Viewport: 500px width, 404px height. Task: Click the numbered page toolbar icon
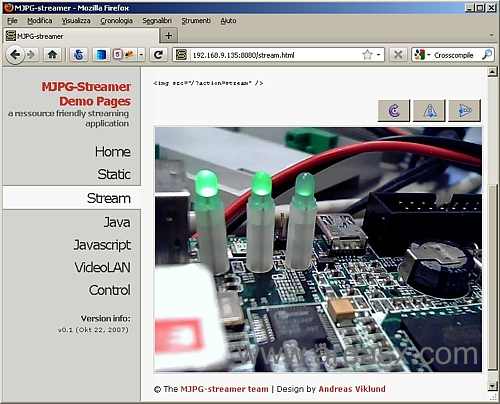click(x=118, y=54)
